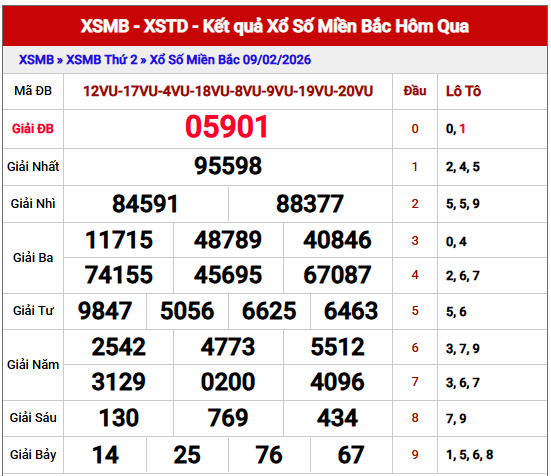Image resolution: width=551 pixels, height=476 pixels.
Task: Click the Giải Nhất label
Action: pyautogui.click(x=33, y=167)
